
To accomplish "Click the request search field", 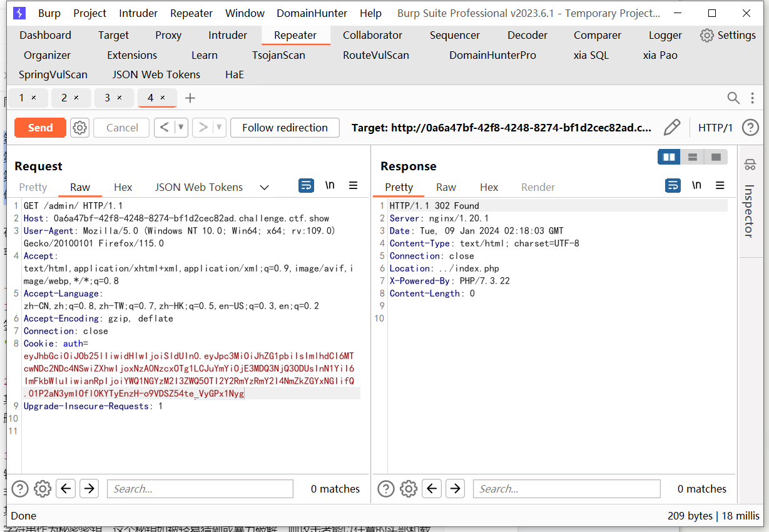I will point(200,489).
